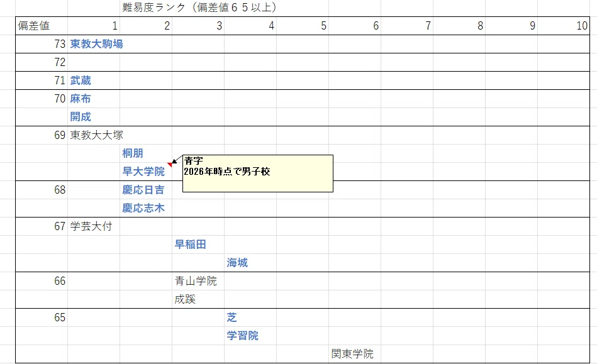Click the 慶応日吉 cell
This screenshot has height=364, width=597.
click(146, 190)
